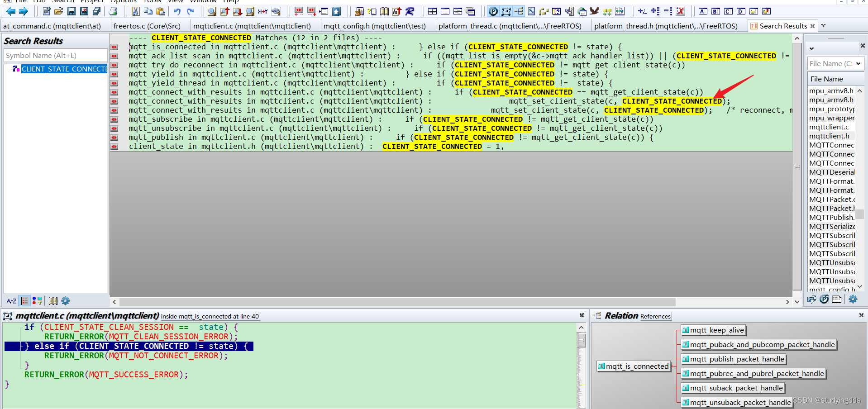868x409 pixels.
Task: Select the mqtt_is_connected relation node
Action: [x=634, y=366]
